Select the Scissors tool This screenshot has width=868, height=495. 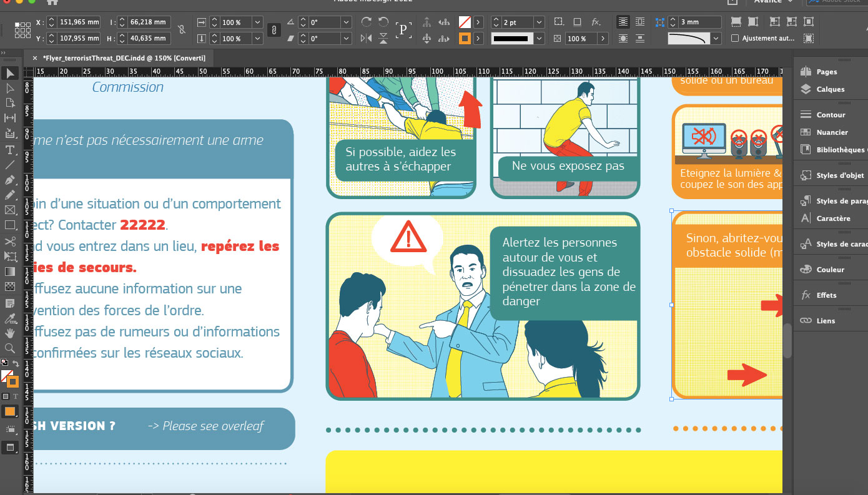coord(9,242)
